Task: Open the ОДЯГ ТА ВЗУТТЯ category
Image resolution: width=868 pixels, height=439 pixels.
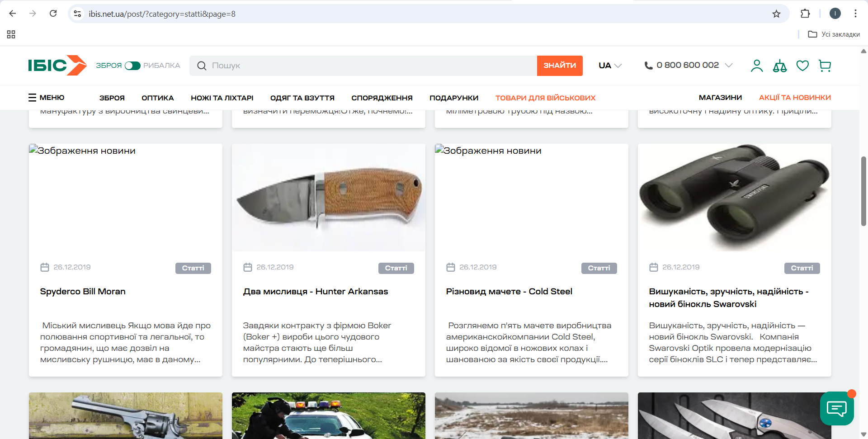Action: (x=302, y=98)
